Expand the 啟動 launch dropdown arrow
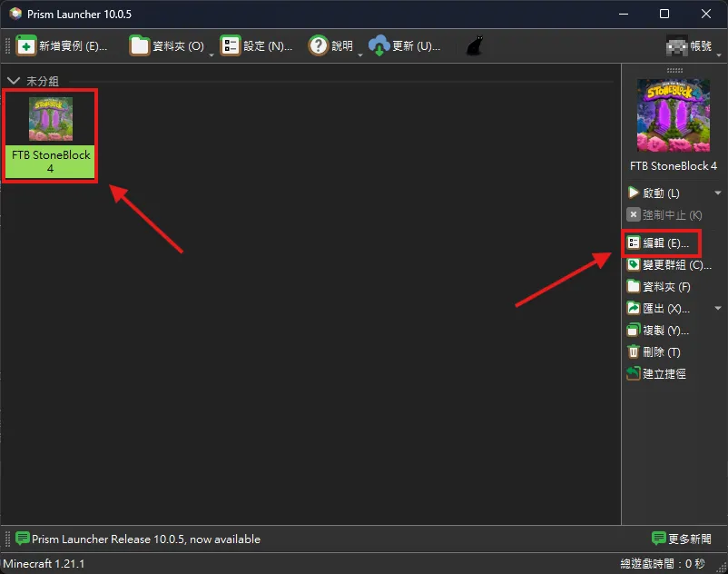Screen dimensions: 728x574 pyautogui.click(x=718, y=193)
